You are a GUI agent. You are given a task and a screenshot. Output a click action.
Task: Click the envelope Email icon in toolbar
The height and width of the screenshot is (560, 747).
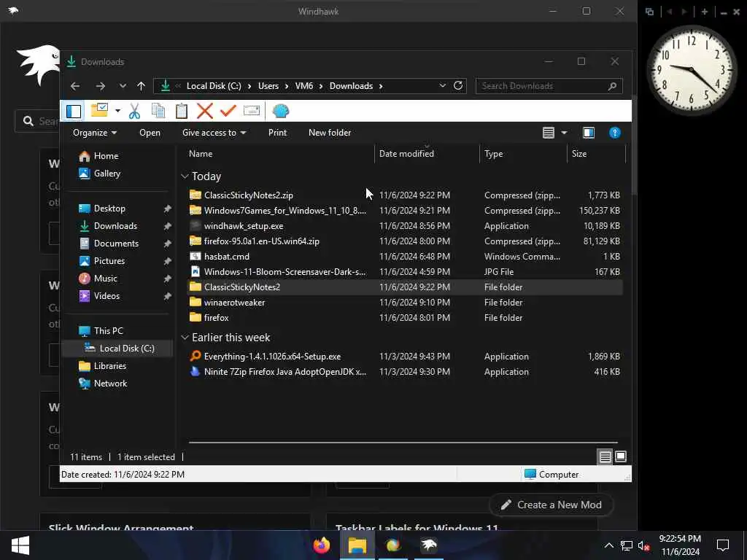(x=252, y=111)
